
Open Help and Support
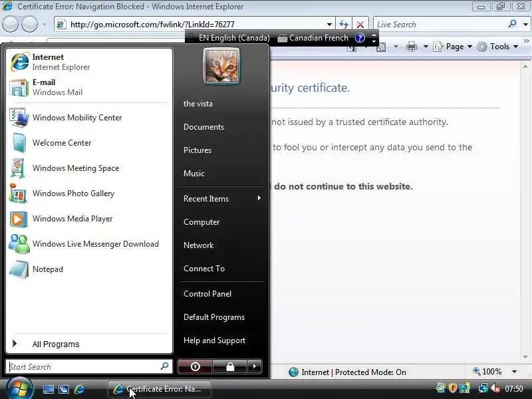214,340
